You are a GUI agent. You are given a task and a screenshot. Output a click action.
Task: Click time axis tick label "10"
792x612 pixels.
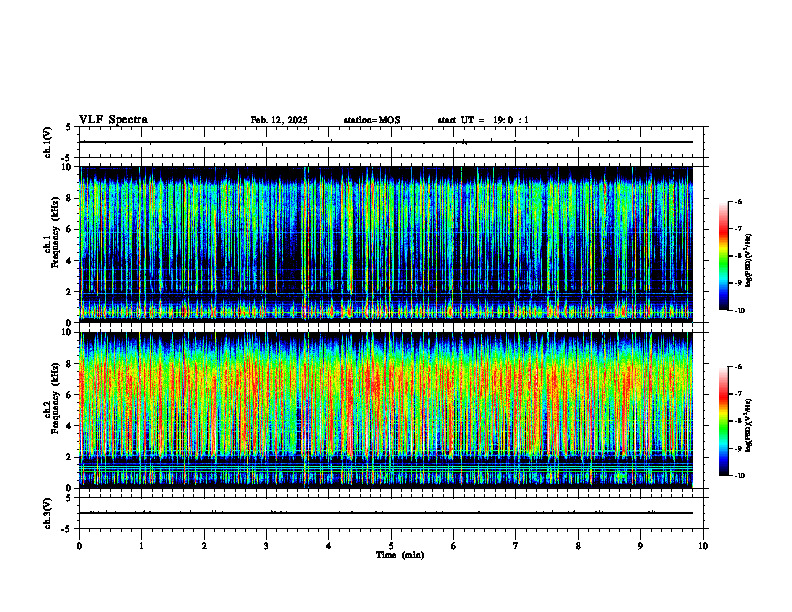[703, 546]
